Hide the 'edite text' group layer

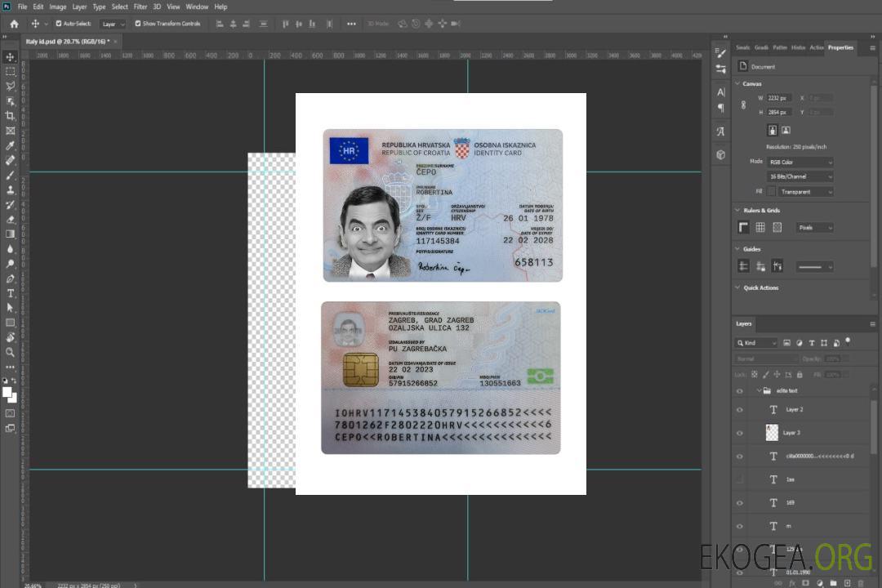coord(740,391)
